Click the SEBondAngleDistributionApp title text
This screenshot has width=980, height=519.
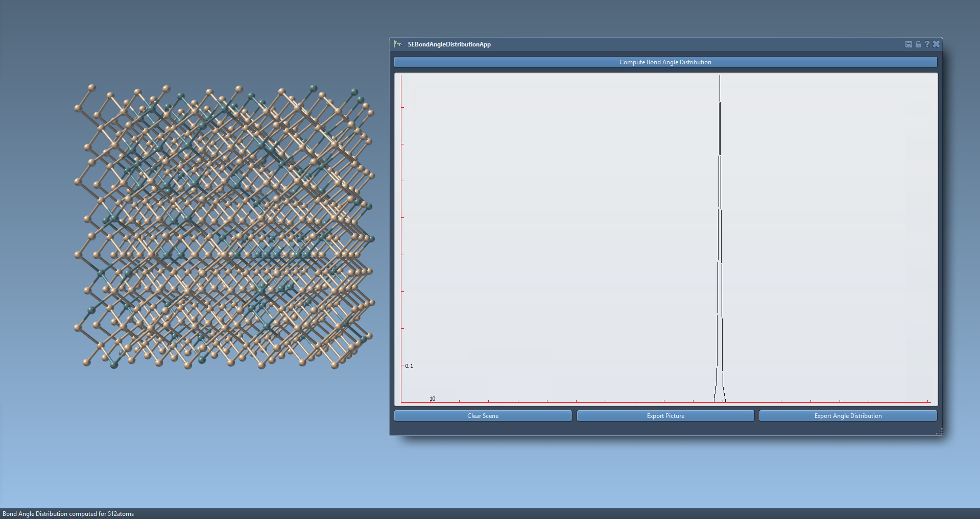pyautogui.click(x=449, y=44)
